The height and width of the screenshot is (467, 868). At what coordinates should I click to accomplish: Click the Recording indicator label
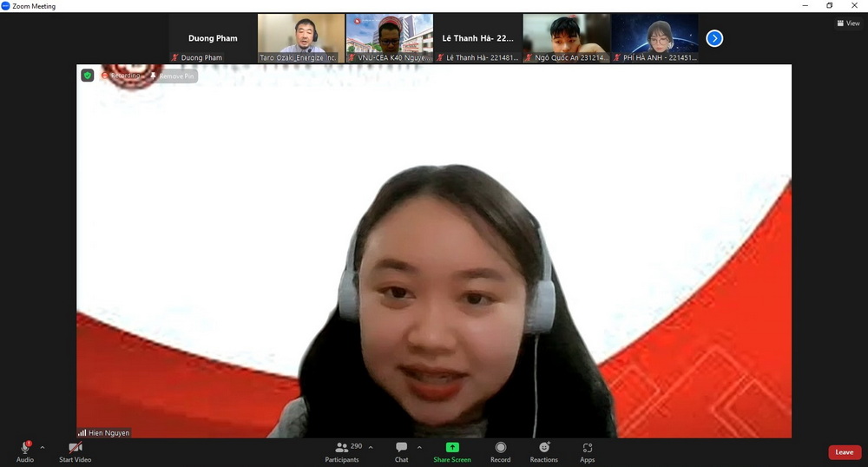click(121, 76)
